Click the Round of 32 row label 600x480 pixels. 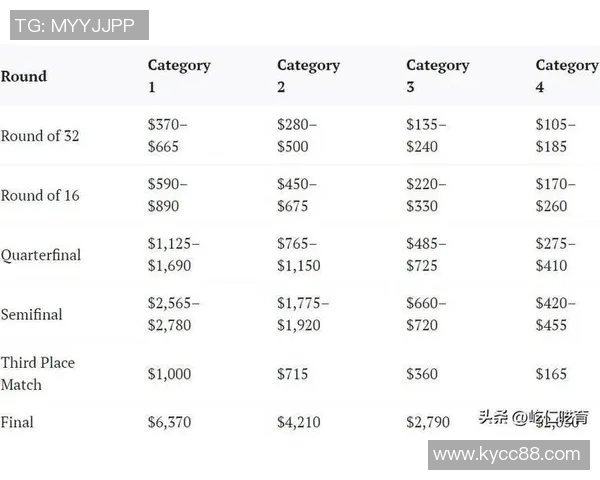(40, 136)
